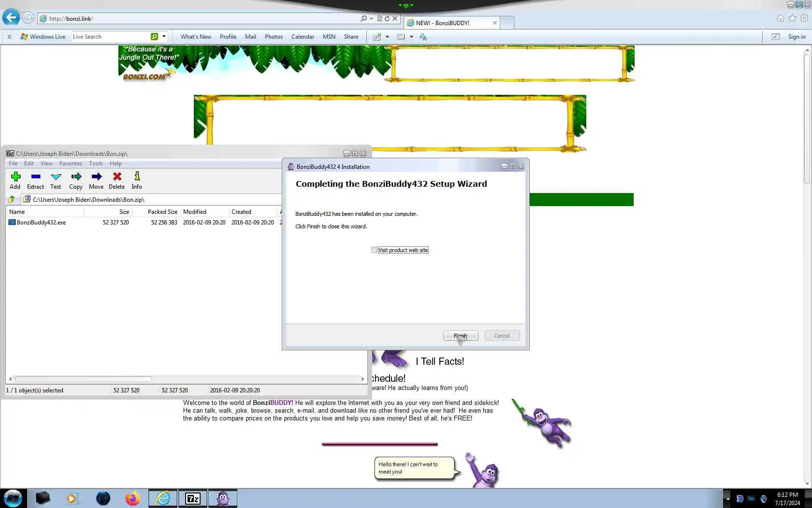Viewport: 812px width, 508px height.
Task: Open Internet Explorer tools gear
Action: coord(804,18)
